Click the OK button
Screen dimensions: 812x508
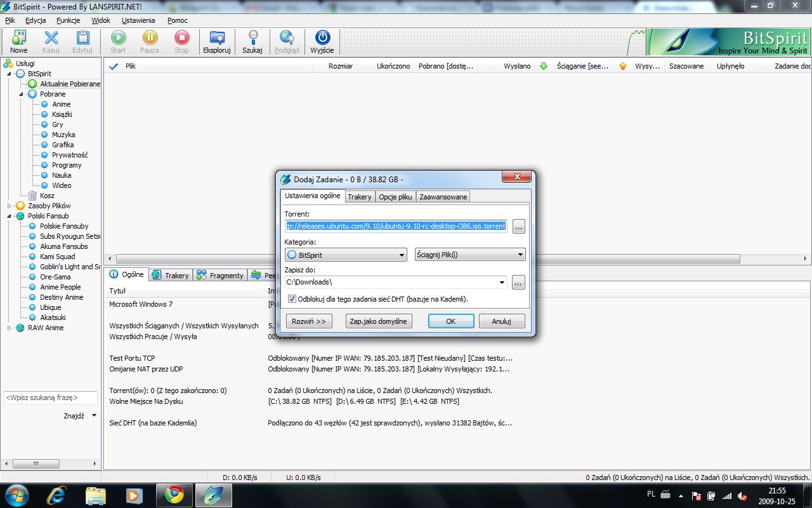[x=451, y=321]
